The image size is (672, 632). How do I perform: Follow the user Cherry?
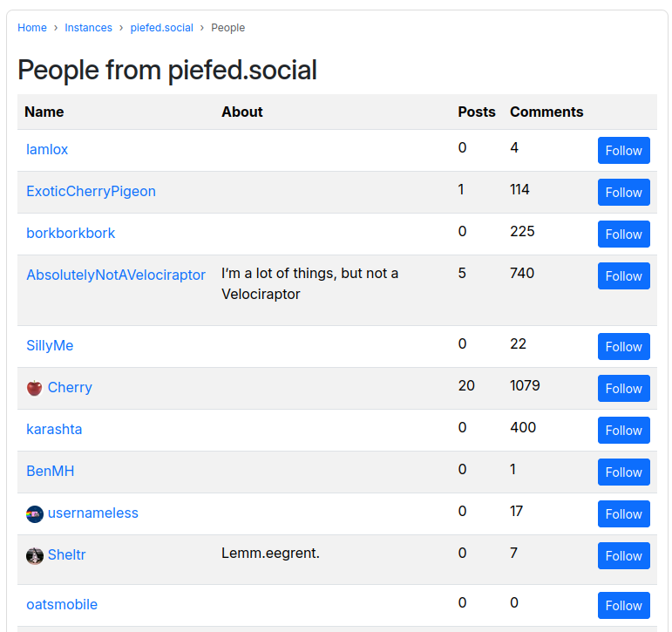click(623, 389)
